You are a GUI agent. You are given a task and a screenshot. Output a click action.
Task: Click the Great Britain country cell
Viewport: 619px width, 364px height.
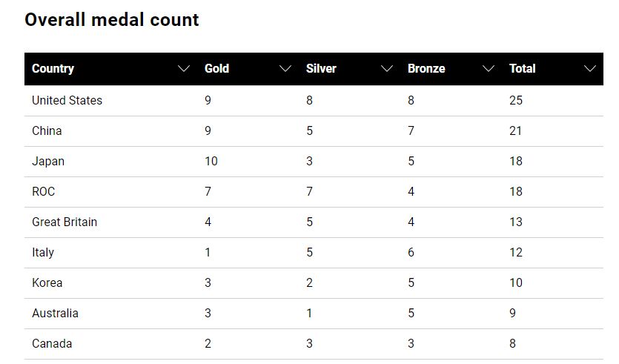(64, 222)
